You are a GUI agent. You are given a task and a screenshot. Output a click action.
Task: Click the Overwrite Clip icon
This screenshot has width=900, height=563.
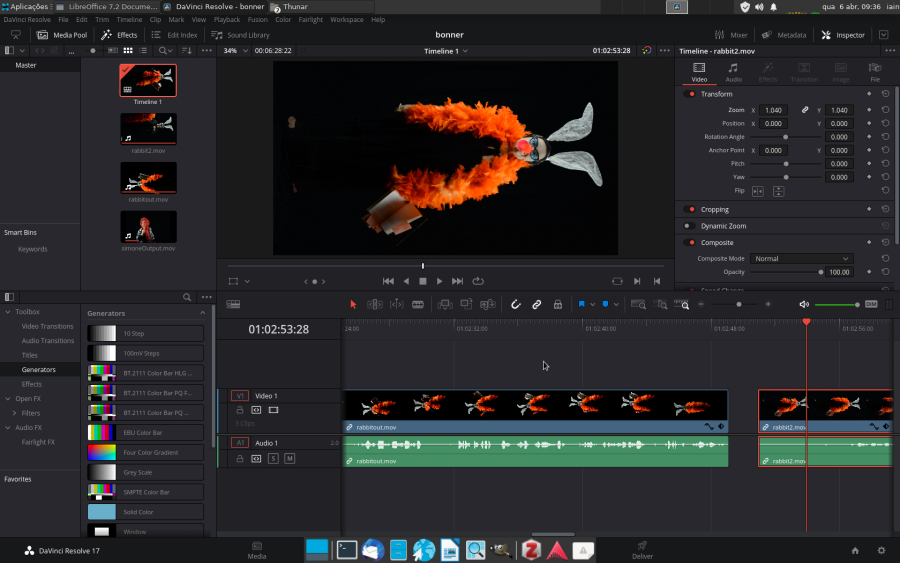click(466, 304)
